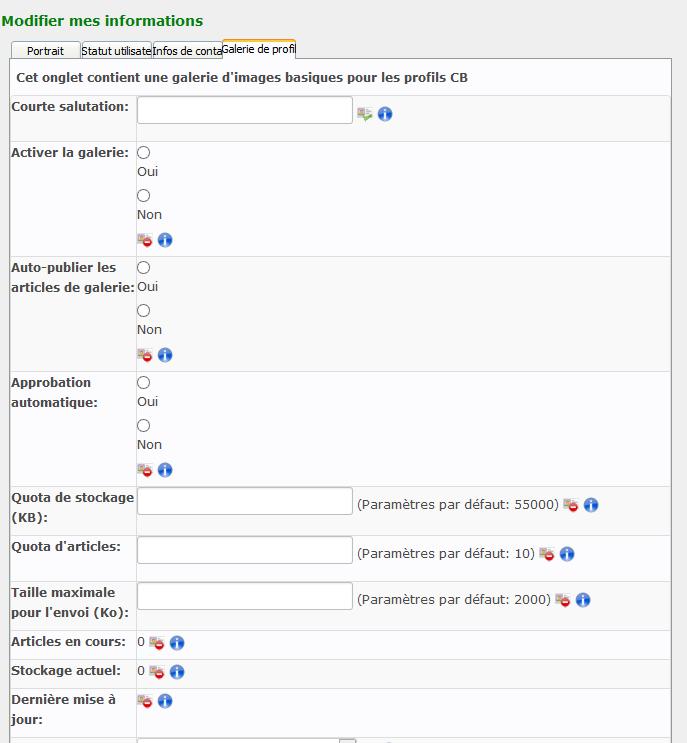
Task: Click hidden-on-profile icon for Stockage actuel
Action: point(157,671)
